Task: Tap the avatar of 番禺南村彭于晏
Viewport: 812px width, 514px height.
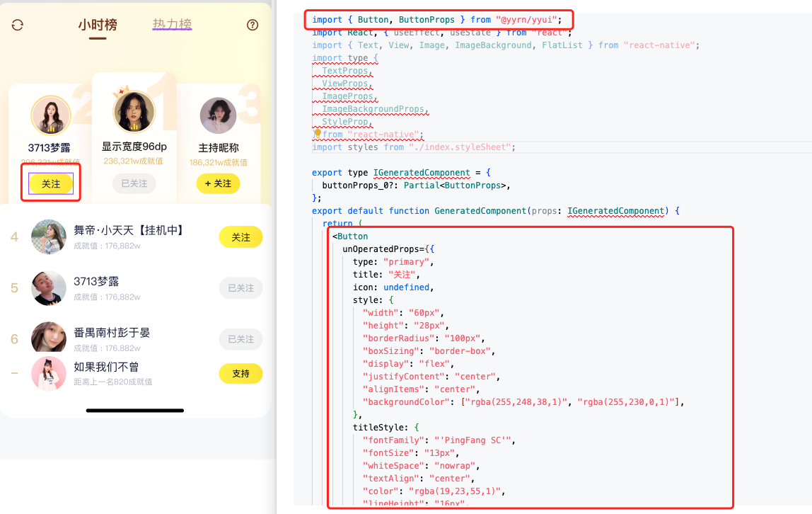Action: (49, 337)
